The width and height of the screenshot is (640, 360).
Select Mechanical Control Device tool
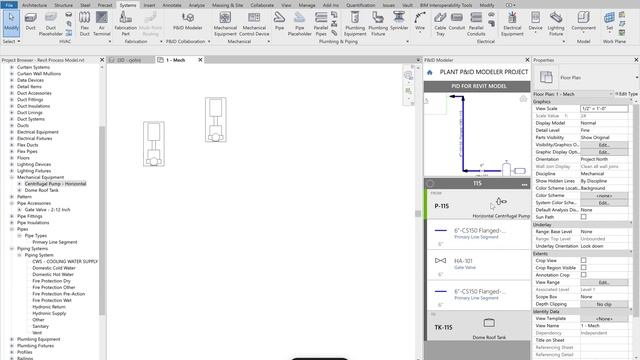point(254,24)
